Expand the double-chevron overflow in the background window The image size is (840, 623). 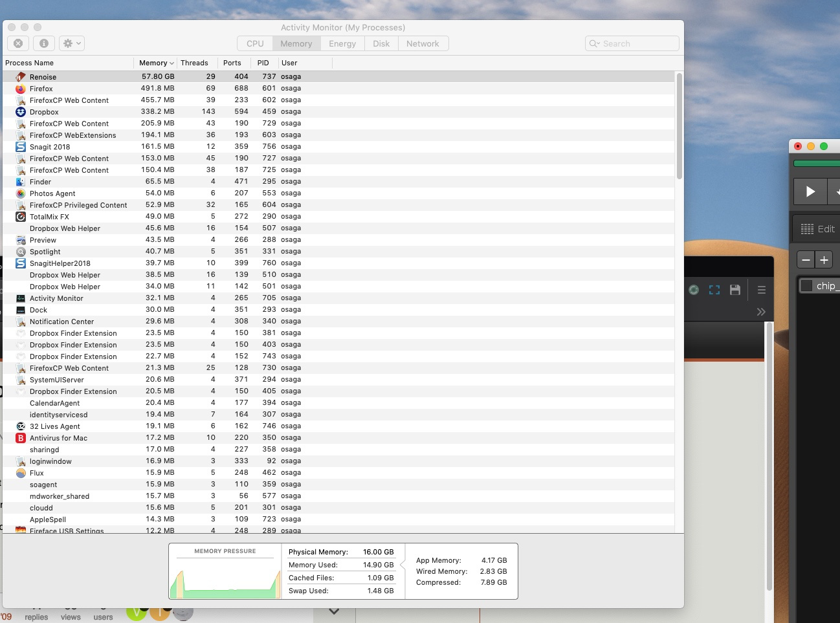point(761,312)
